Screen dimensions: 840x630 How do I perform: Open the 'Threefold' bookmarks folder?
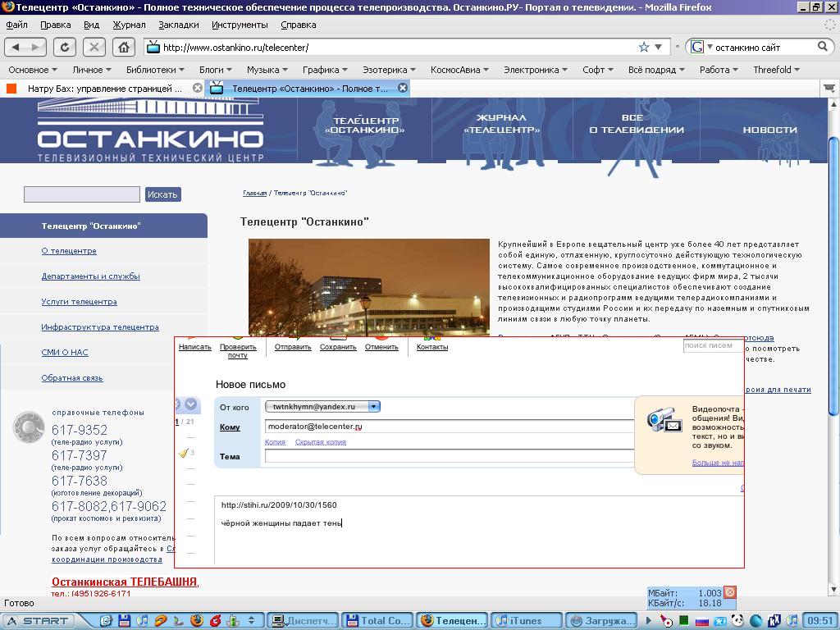pyautogui.click(x=776, y=70)
